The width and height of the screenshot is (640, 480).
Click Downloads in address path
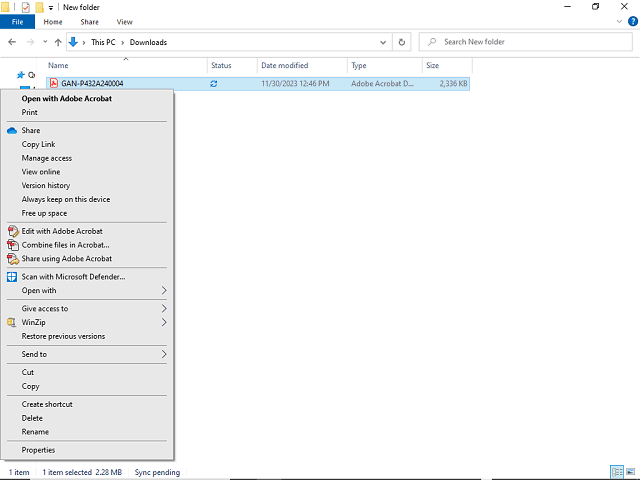[148, 42]
